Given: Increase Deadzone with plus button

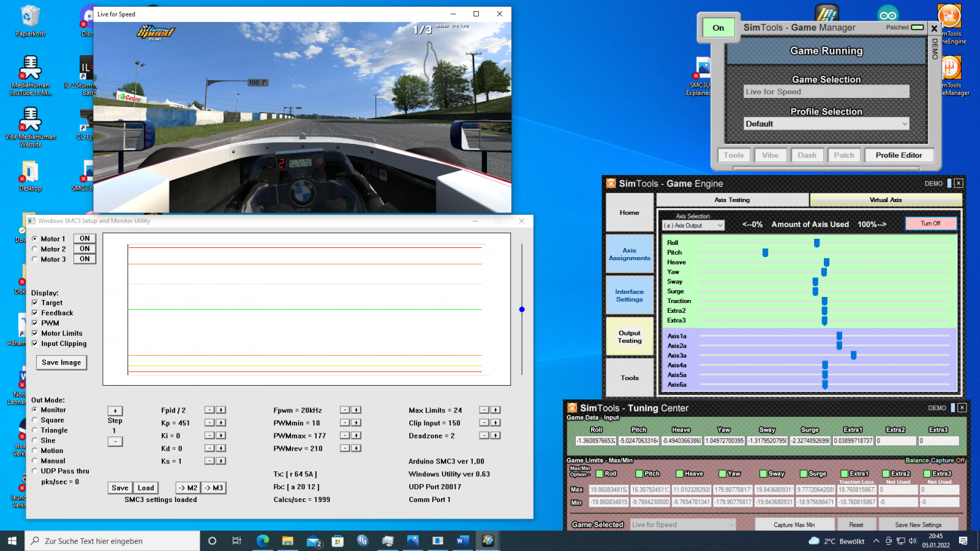Looking at the screenshot, I should pos(496,436).
